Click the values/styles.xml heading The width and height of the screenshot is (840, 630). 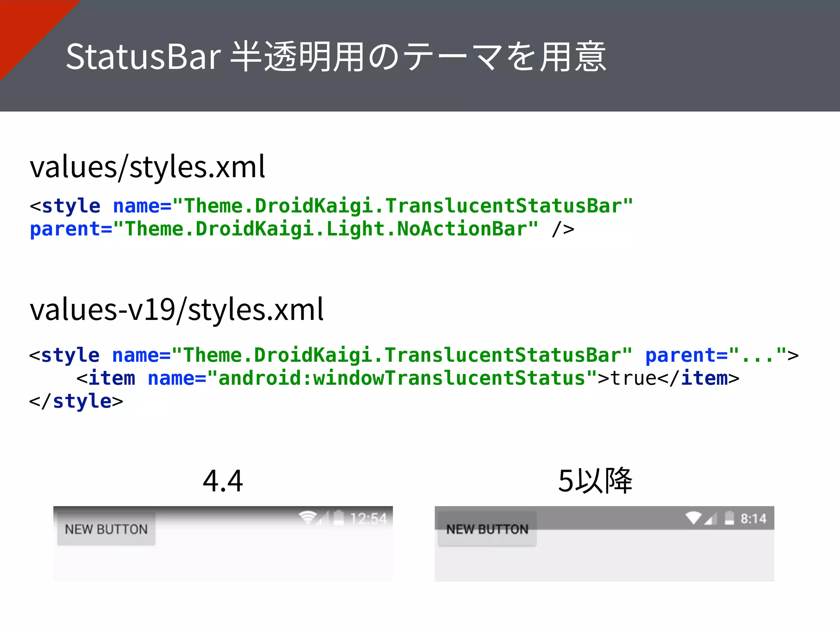point(148,167)
